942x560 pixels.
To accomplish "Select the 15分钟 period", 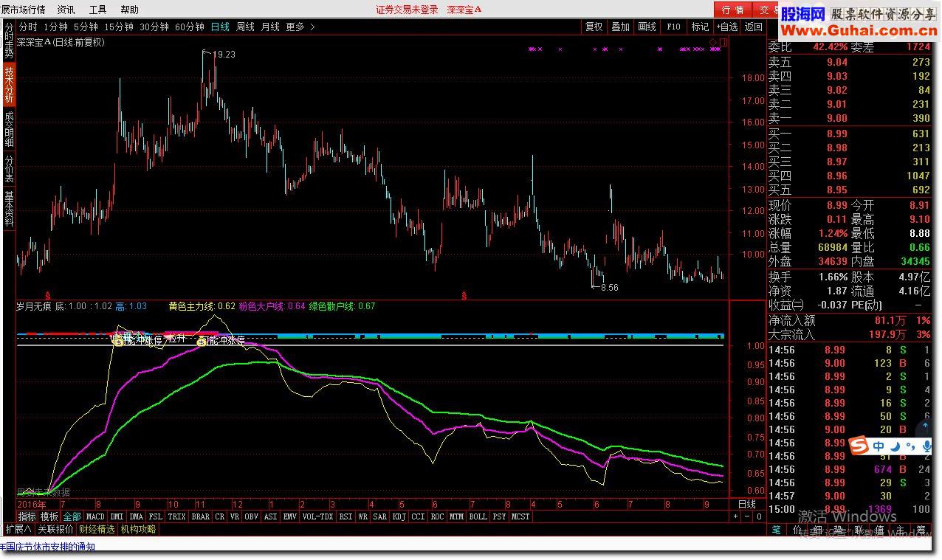I will tap(119, 27).
